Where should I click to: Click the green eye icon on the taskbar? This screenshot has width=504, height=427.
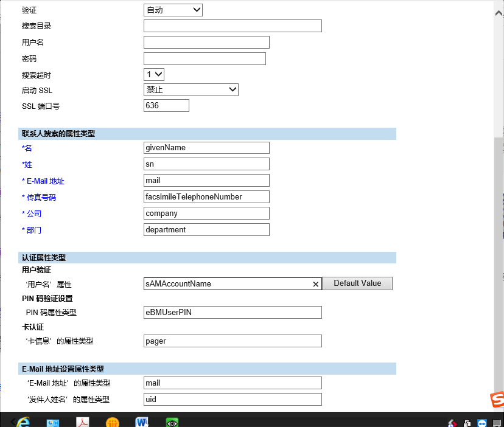click(172, 422)
